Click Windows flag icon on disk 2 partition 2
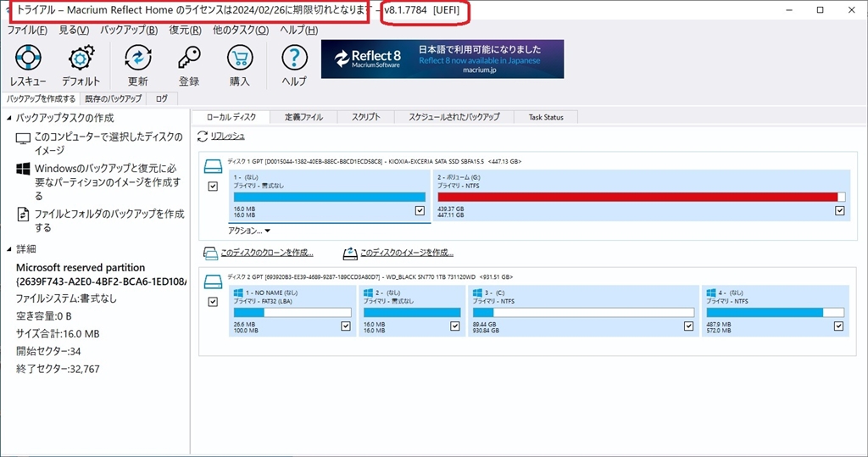 point(368,293)
